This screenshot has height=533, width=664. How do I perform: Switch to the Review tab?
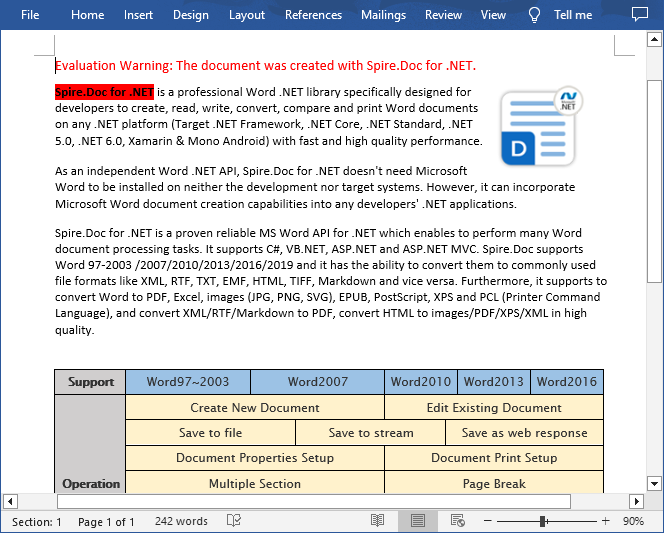(443, 15)
